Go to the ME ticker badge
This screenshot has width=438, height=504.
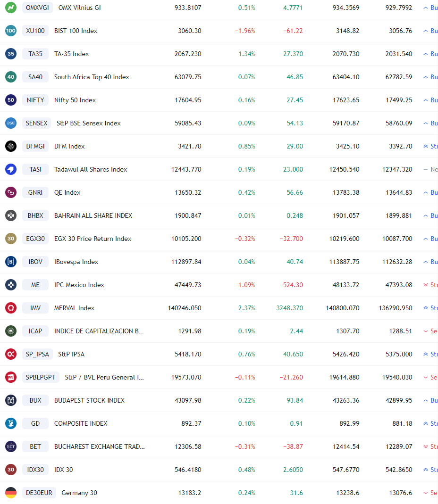(x=35, y=285)
